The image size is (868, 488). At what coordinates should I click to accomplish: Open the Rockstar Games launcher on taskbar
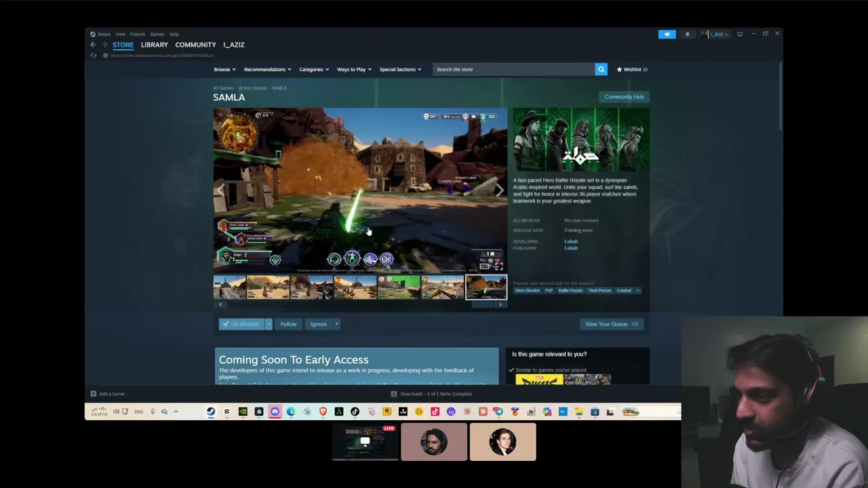pyautogui.click(x=387, y=411)
